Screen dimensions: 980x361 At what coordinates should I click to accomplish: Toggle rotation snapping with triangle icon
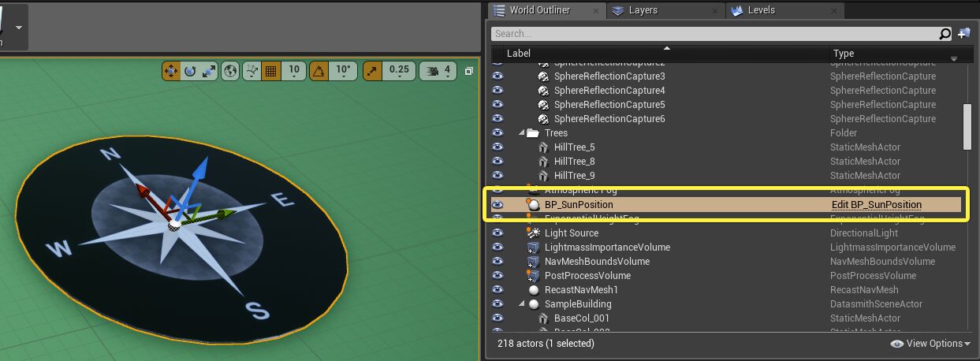pos(319,71)
